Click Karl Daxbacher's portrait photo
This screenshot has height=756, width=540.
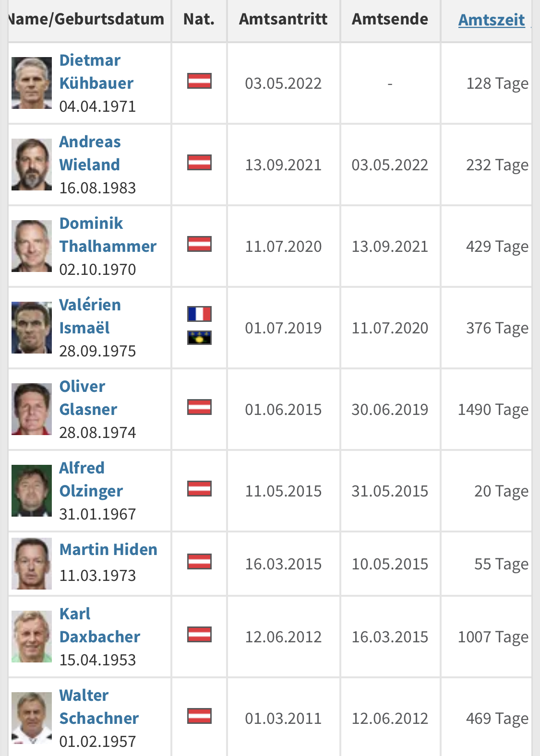coord(32,637)
